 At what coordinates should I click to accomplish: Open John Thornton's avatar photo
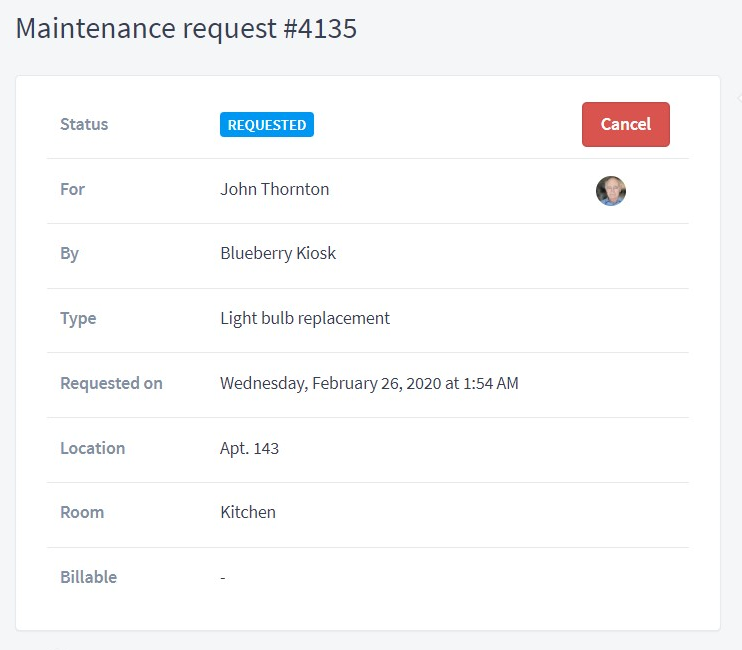[x=610, y=191]
